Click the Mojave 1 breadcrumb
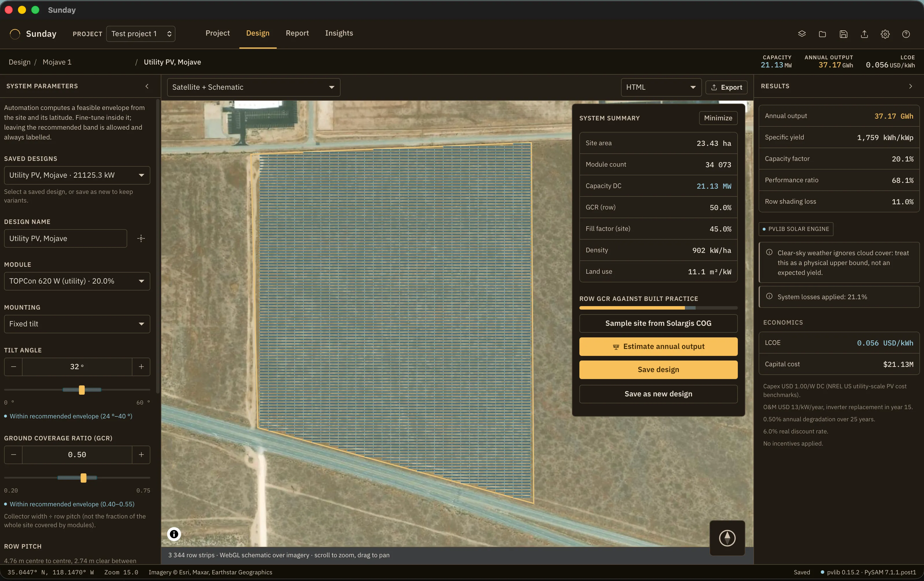Screen dimensions: 924x581 click(57, 62)
